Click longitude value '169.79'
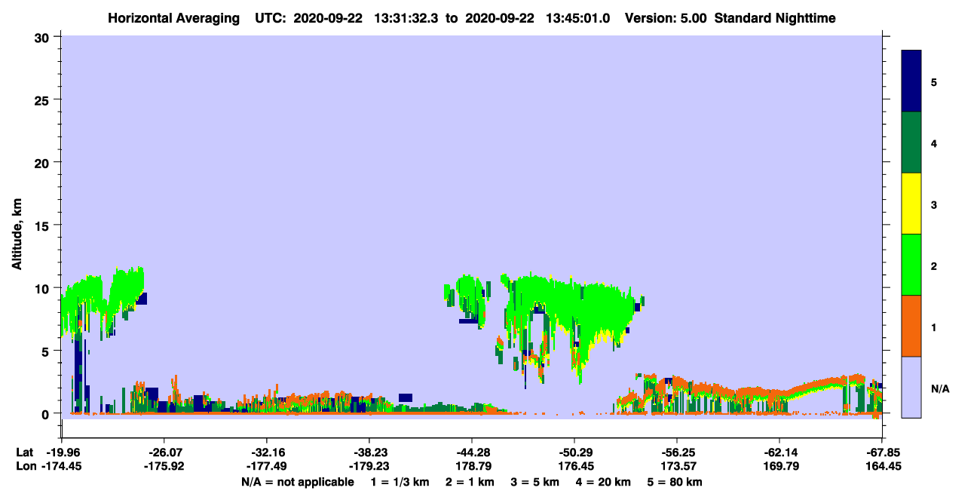980x503 pixels. point(779,466)
